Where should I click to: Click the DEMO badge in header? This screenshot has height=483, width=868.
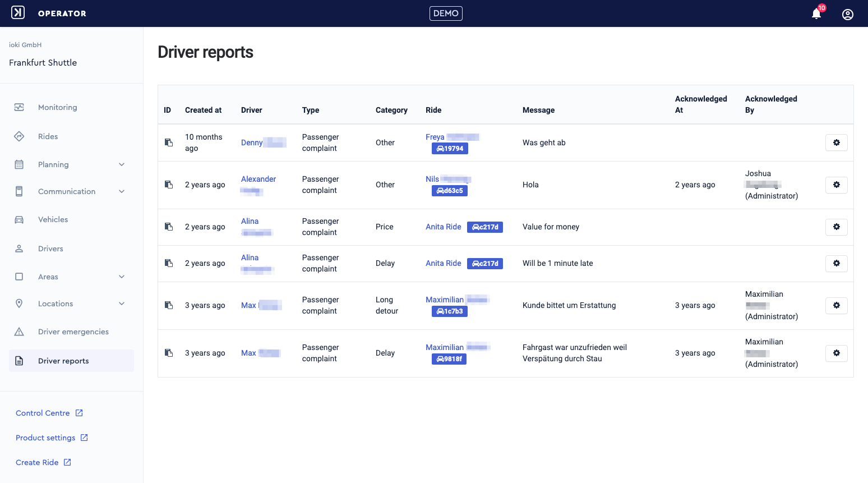coord(446,13)
